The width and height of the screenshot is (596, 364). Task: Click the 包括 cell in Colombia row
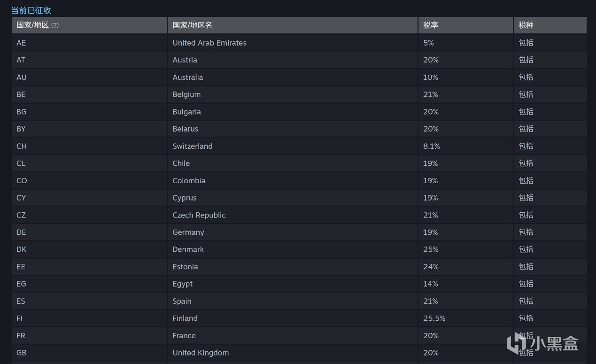[526, 180]
